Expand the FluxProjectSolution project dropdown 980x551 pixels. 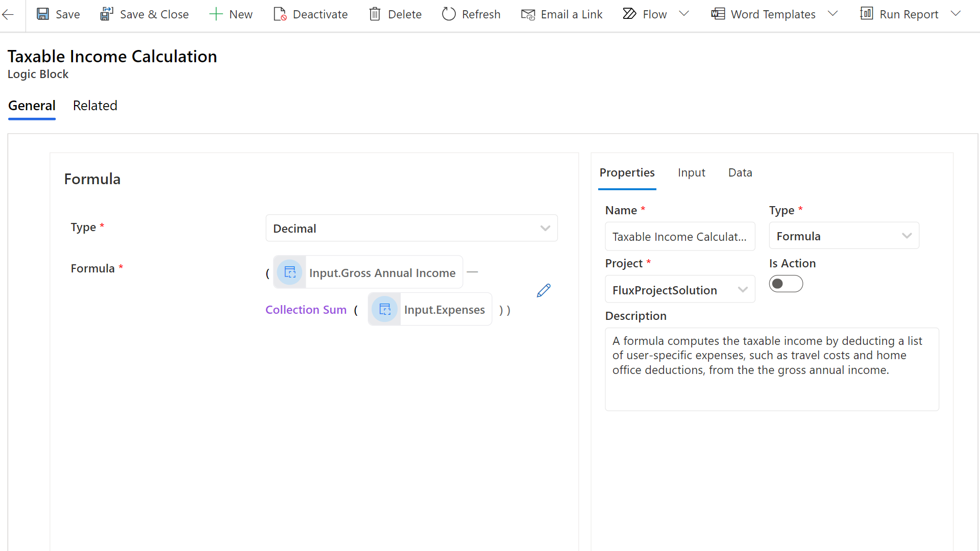[679, 290]
